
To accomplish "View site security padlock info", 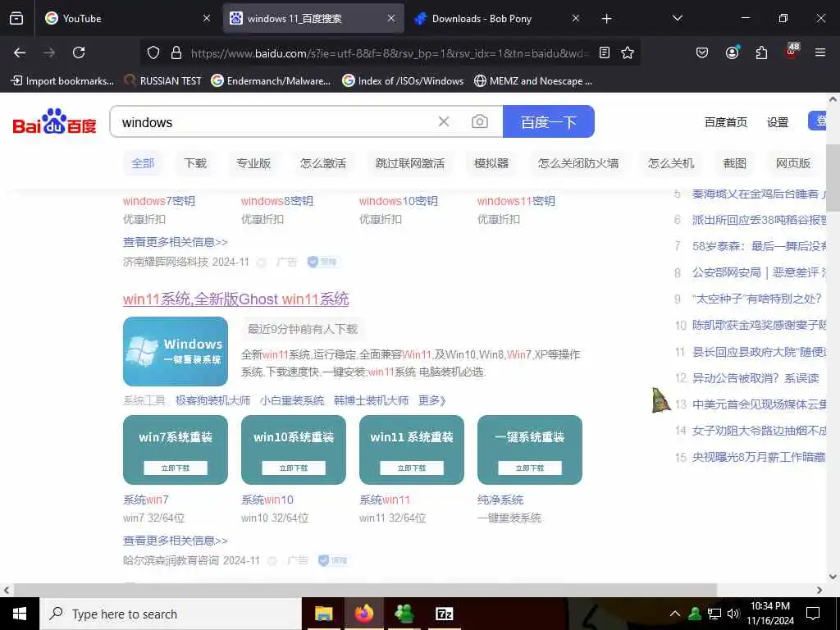I will [176, 52].
